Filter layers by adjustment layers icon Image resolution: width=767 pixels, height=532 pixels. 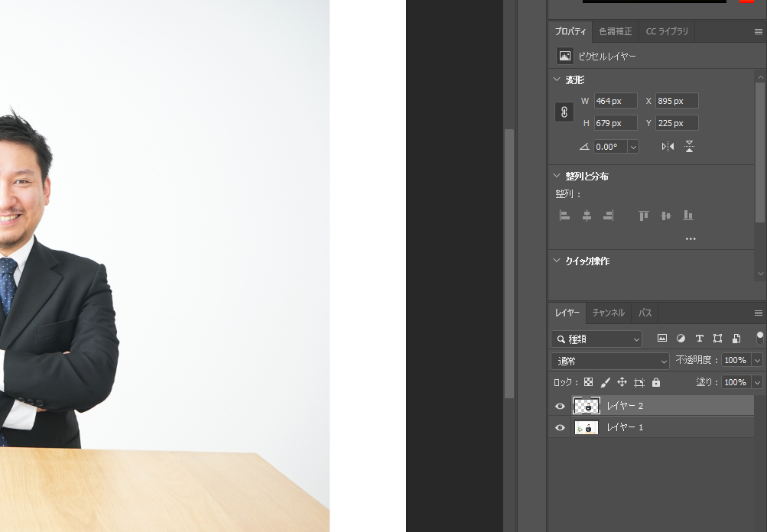coord(681,339)
